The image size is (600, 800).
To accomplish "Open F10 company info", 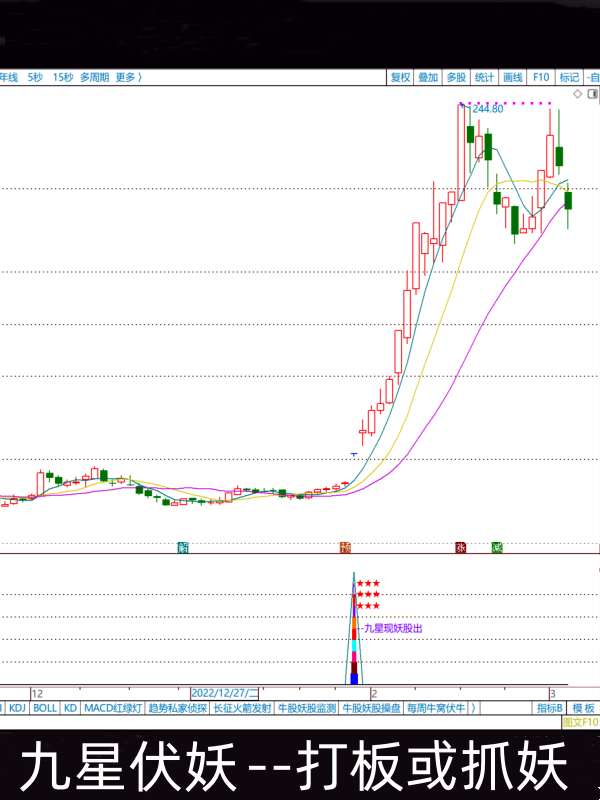I will pos(541,78).
